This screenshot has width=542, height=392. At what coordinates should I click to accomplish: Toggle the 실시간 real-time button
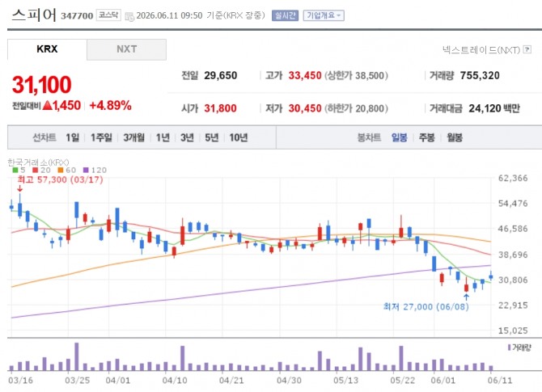pyautogui.click(x=286, y=15)
